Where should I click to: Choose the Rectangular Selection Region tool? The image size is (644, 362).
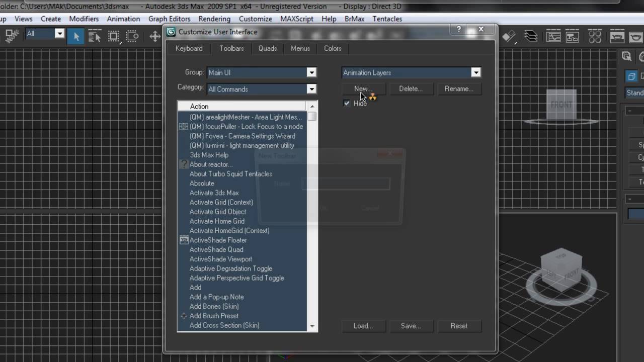[x=114, y=36]
